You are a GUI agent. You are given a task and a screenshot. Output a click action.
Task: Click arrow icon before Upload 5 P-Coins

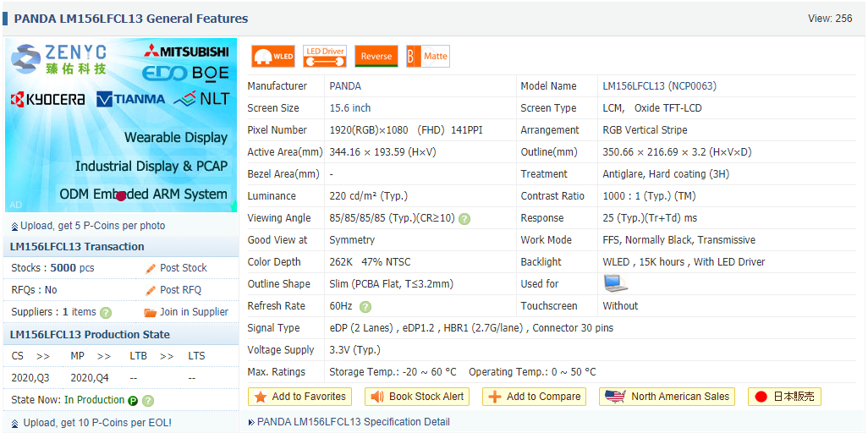click(14, 227)
